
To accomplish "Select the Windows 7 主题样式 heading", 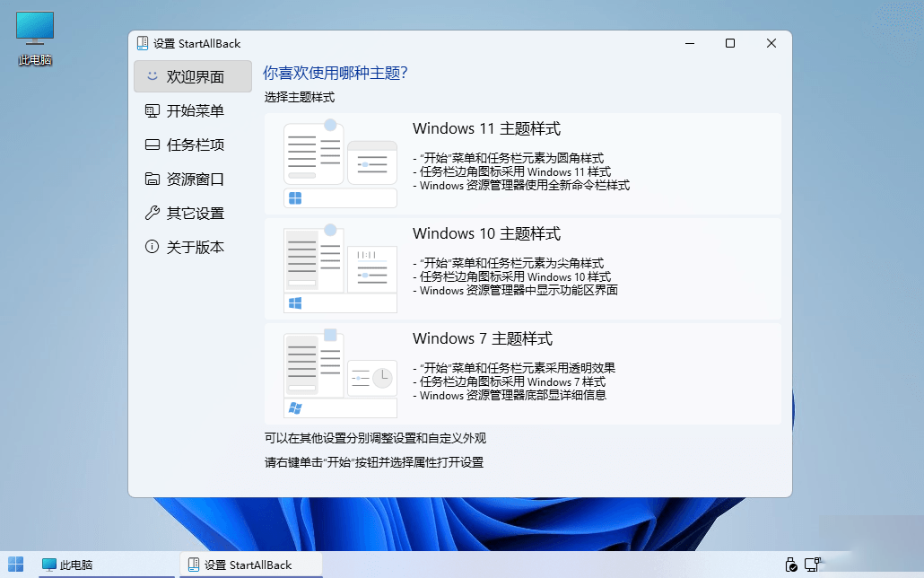I will point(483,338).
